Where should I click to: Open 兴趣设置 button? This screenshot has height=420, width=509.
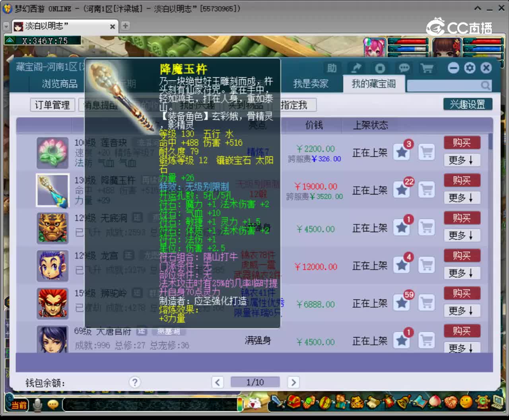pyautogui.click(x=468, y=104)
